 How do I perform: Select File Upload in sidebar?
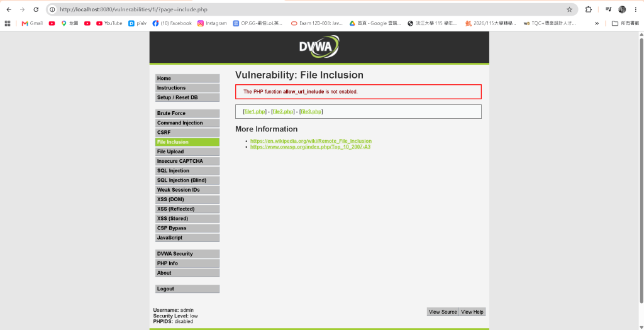point(187,151)
